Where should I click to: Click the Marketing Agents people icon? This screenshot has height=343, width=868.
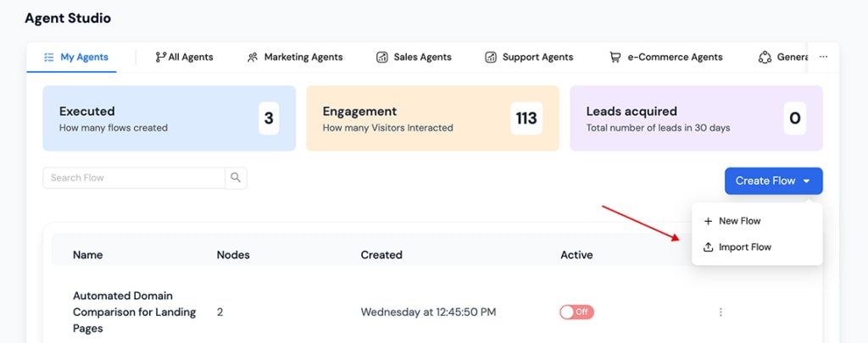pos(253,58)
